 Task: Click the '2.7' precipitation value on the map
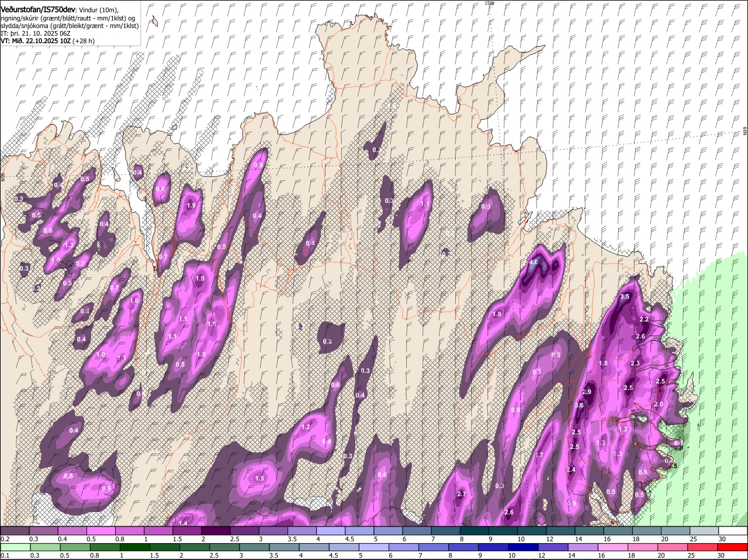click(x=461, y=495)
